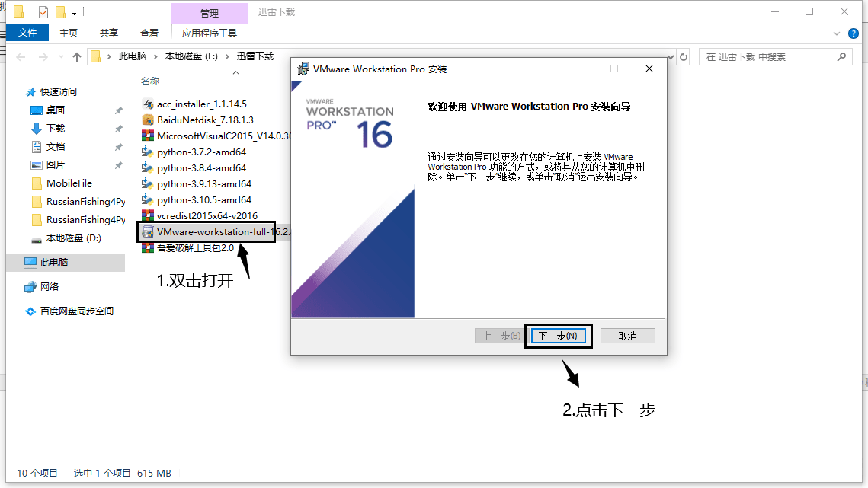Image resolution: width=868 pixels, height=488 pixels.
Task: Open recent locations dropdown arrow
Action: pos(61,56)
